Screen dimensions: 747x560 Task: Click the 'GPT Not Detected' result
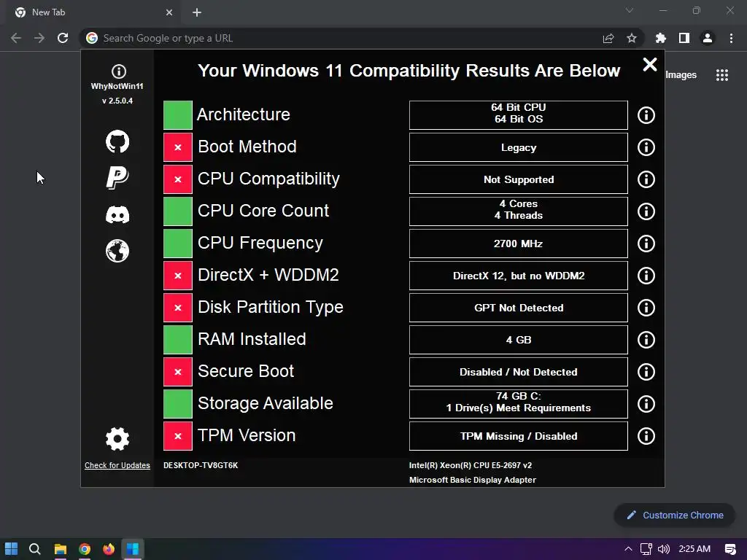coord(519,308)
